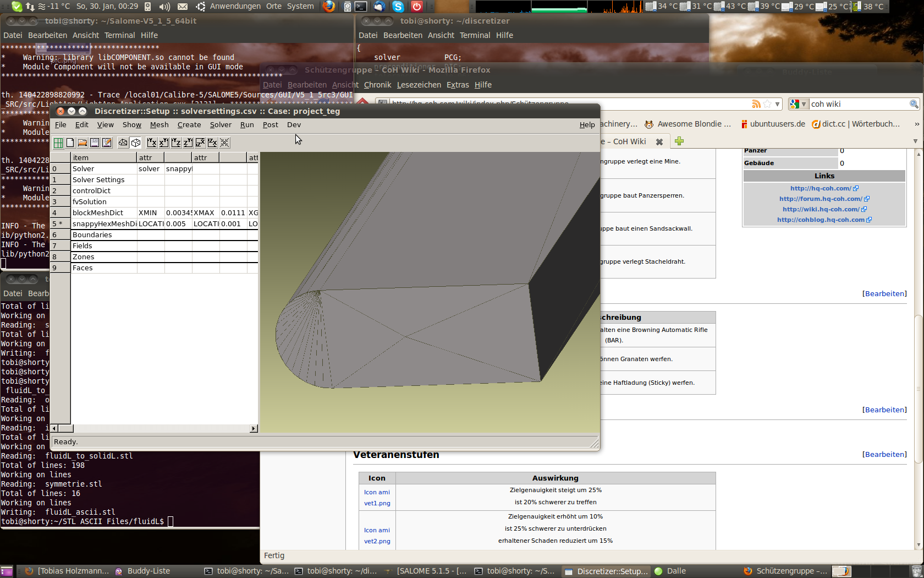
Task: Click the 'item' column header
Action: 104,157
